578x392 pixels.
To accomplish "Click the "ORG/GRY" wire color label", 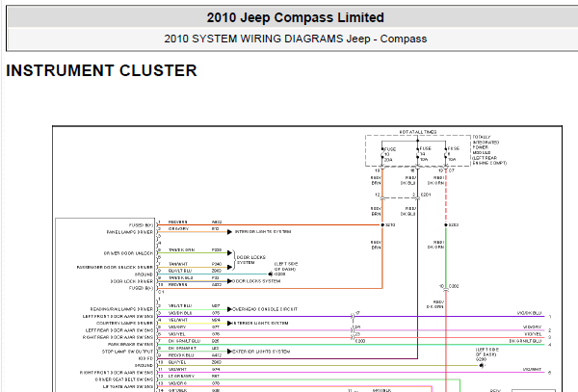I will (x=179, y=229).
